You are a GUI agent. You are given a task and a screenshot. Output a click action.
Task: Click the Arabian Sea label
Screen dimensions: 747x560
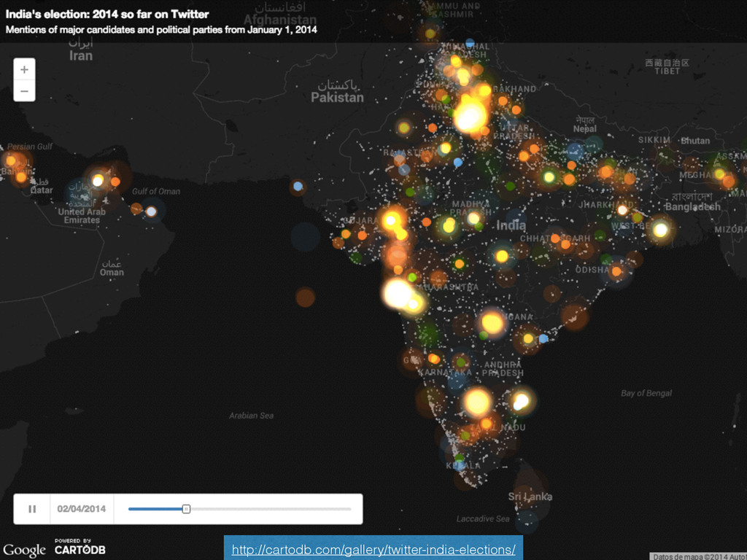point(251,416)
